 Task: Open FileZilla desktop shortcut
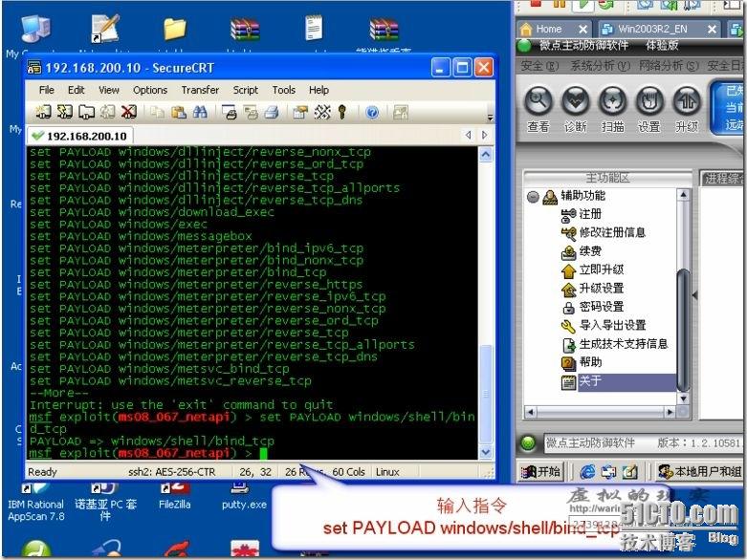(x=175, y=496)
